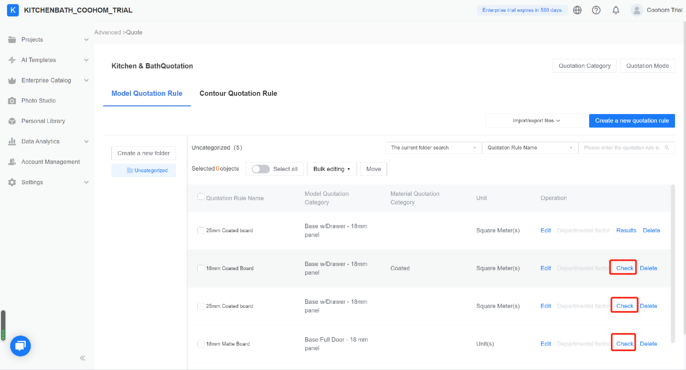Switch to Contour Quotation Rule tab
Screen dimensions: 686x370
coord(238,93)
